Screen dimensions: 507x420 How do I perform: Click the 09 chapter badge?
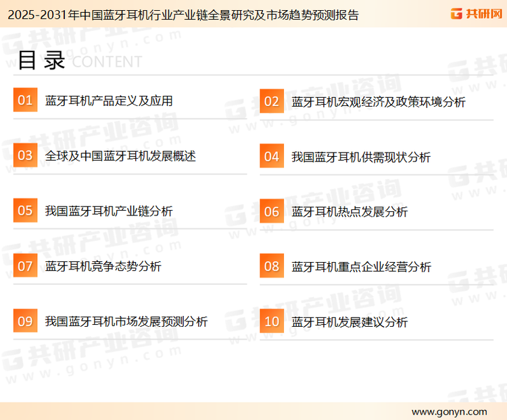25,321
